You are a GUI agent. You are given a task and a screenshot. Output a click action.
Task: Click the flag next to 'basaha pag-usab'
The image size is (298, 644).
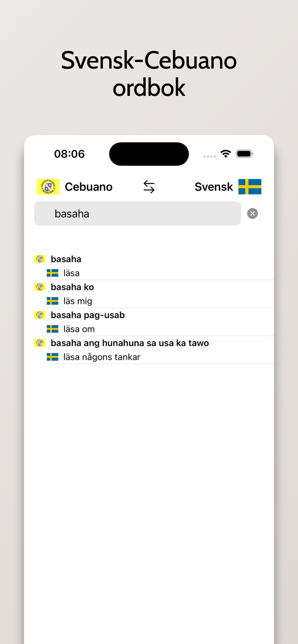40,315
